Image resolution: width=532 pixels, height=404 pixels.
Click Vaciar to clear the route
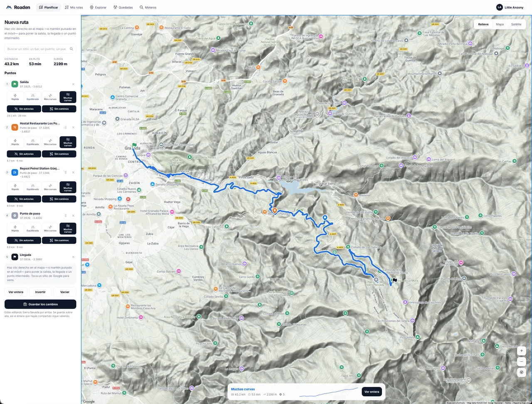pos(65,292)
